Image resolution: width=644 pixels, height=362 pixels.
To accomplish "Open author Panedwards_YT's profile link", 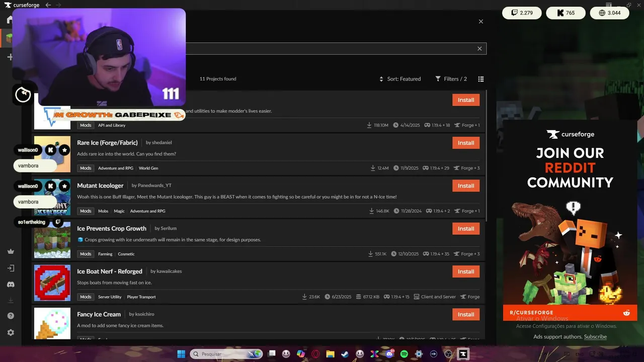I will pyautogui.click(x=154, y=186).
